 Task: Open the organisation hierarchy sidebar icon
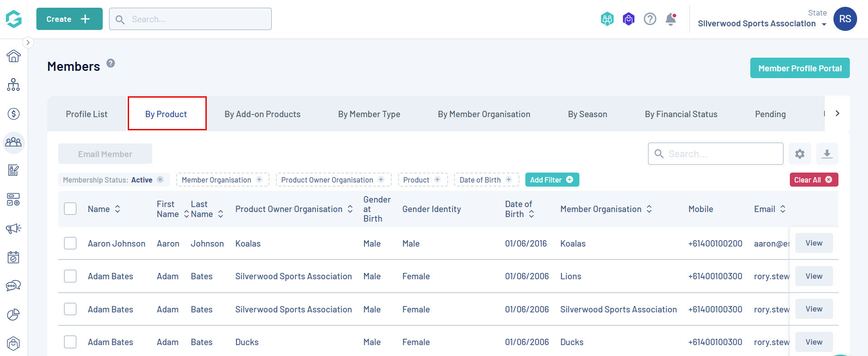click(x=14, y=84)
